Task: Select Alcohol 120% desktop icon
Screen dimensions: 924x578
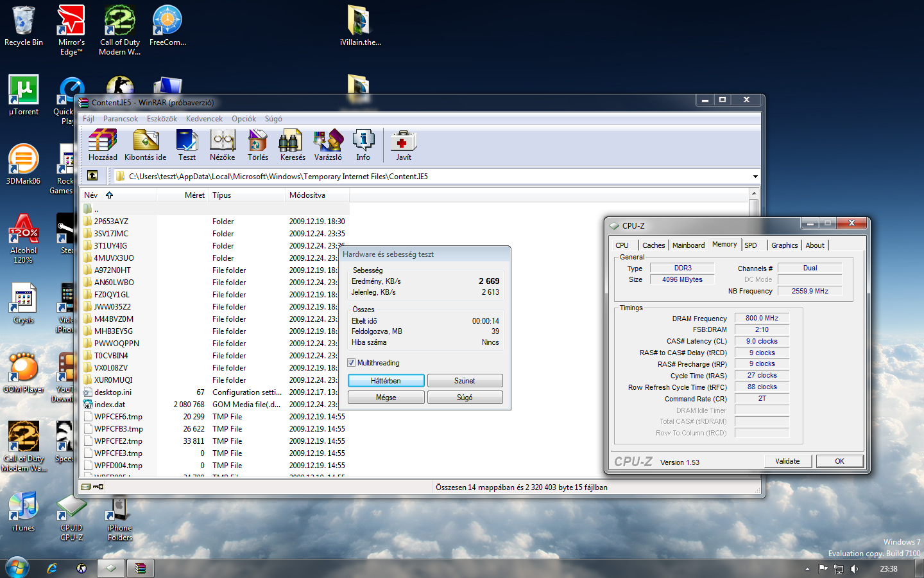Action: click(x=23, y=238)
